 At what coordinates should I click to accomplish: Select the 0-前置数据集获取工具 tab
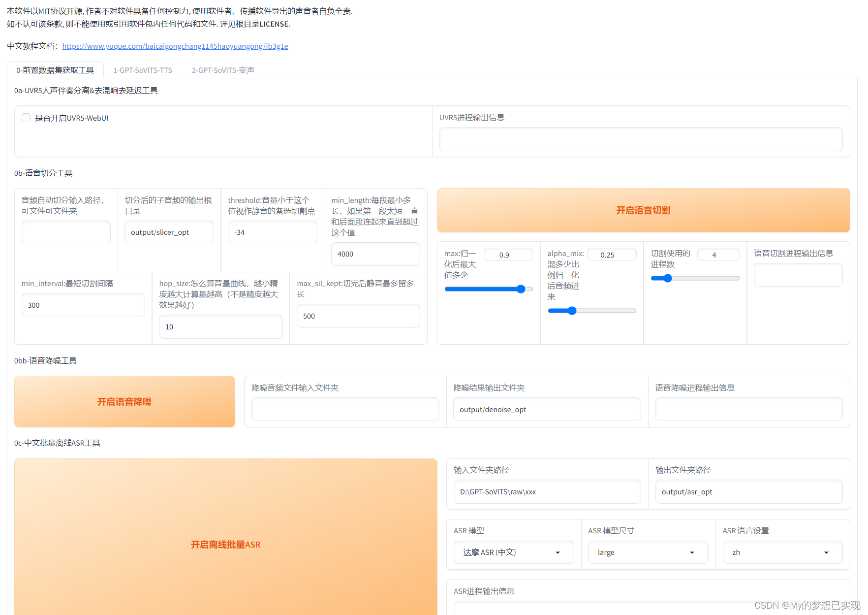[x=55, y=70]
